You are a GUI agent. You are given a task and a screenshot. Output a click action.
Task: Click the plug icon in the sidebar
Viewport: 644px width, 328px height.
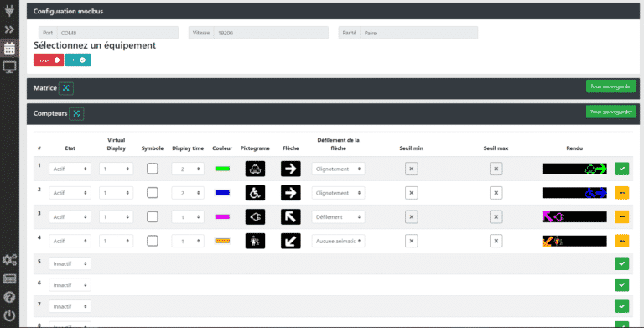point(9,10)
